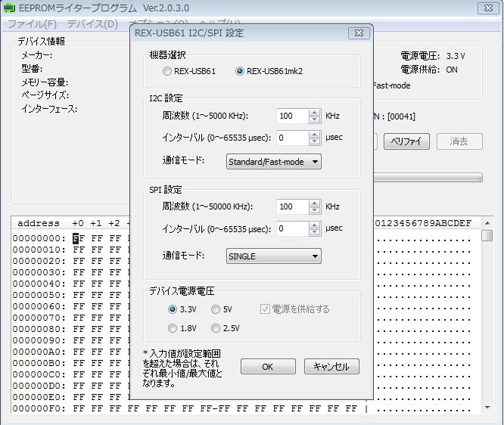Close the EEPROM writer main window

(488, 8)
